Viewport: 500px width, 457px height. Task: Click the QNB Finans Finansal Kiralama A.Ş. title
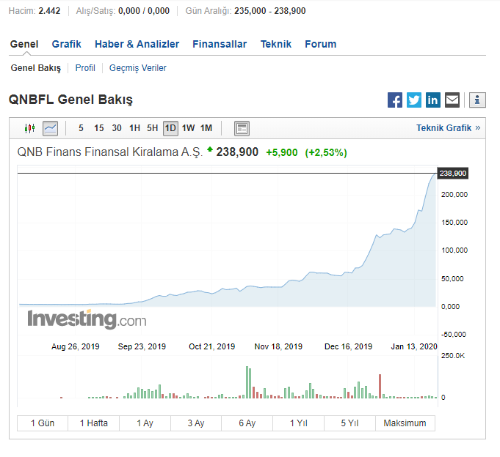[110, 152]
